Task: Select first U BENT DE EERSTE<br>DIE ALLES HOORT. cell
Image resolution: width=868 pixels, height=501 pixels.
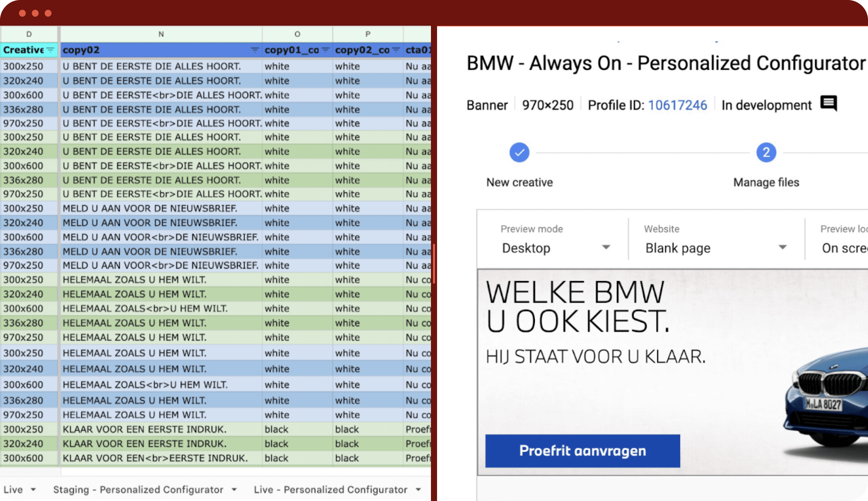Action: (161, 95)
